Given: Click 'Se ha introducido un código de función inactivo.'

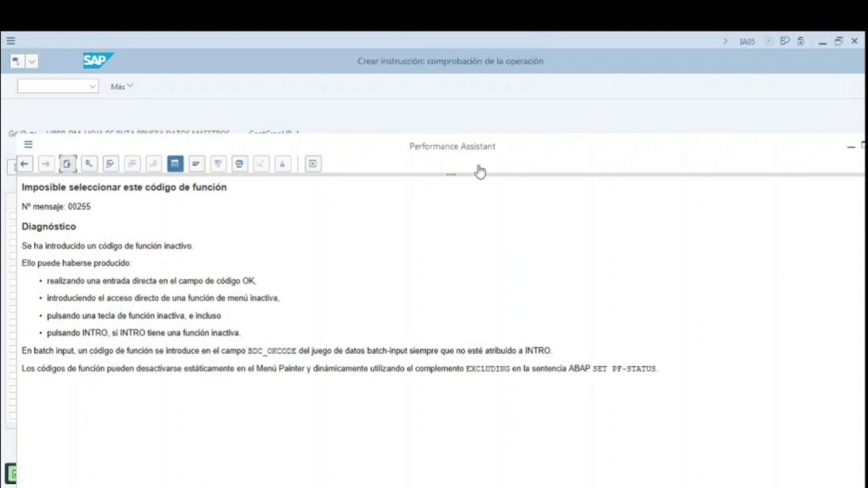Looking at the screenshot, I should (107, 246).
